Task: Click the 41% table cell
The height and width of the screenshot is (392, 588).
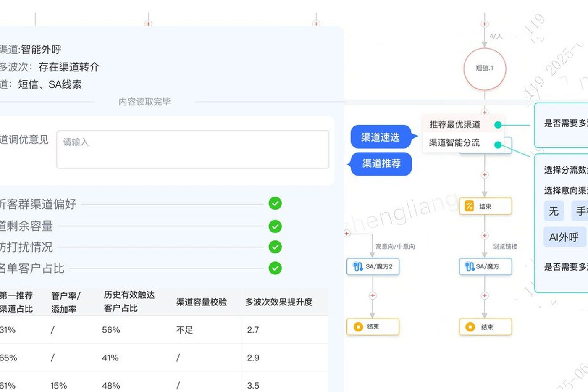Action: 110,358
